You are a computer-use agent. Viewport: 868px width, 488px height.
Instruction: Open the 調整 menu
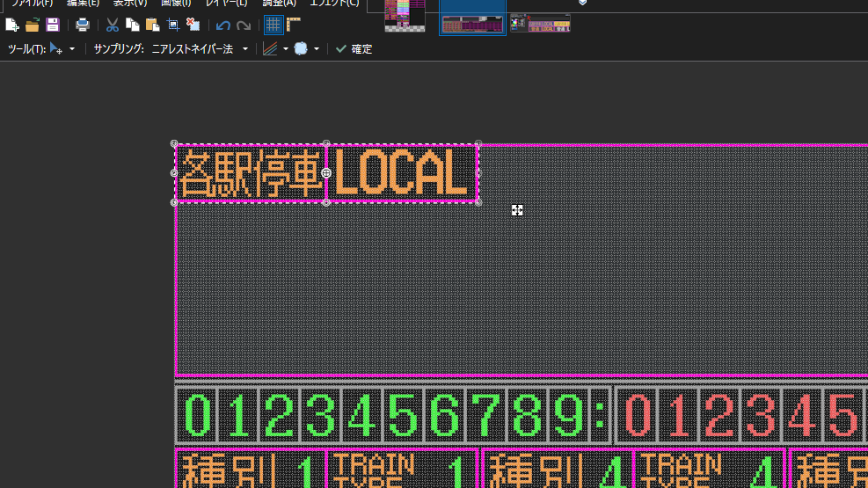279,4
